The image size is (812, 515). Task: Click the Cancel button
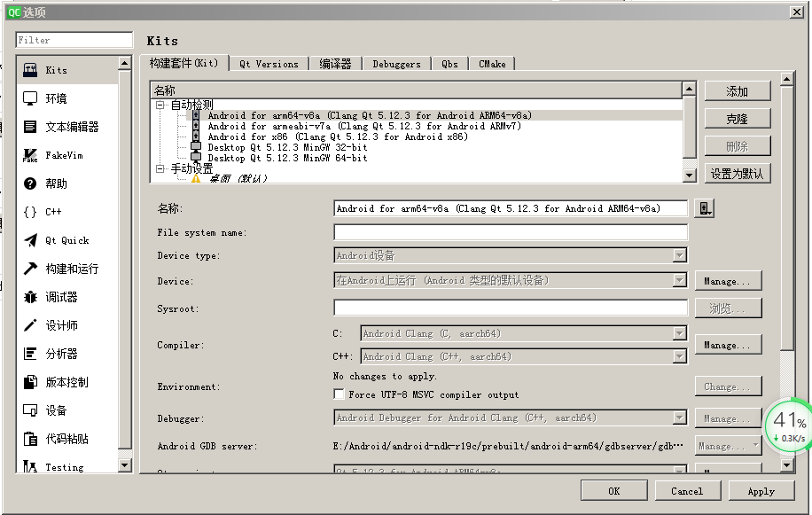[687, 491]
